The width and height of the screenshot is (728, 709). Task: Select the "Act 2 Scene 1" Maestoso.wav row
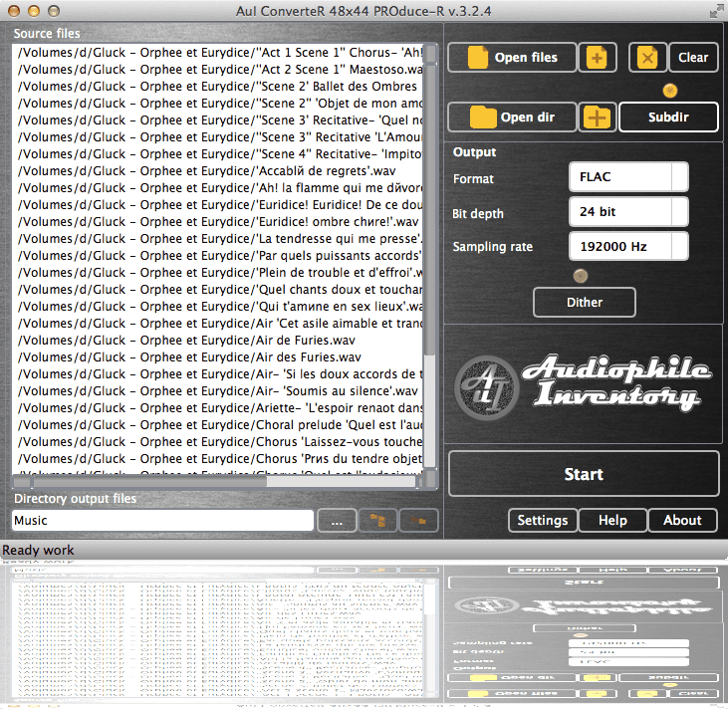coord(217,69)
